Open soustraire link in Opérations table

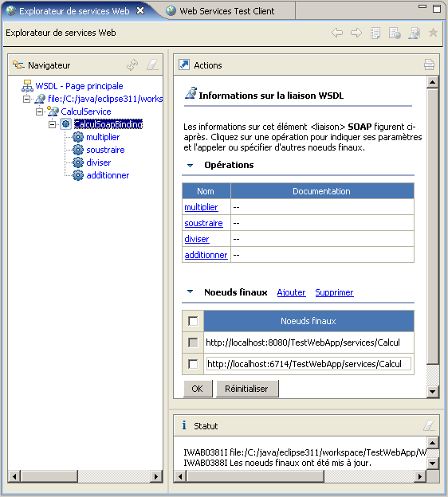[x=204, y=223]
